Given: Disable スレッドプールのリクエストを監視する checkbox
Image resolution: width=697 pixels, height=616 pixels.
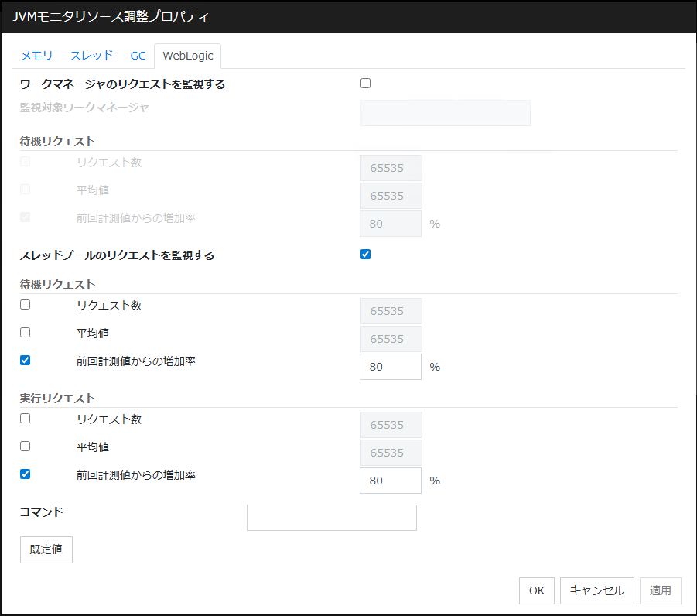Looking at the screenshot, I should point(364,254).
